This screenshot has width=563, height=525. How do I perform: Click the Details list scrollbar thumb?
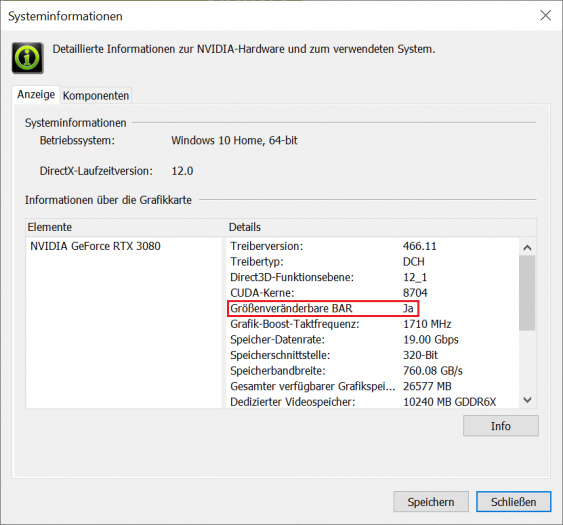(x=527, y=293)
